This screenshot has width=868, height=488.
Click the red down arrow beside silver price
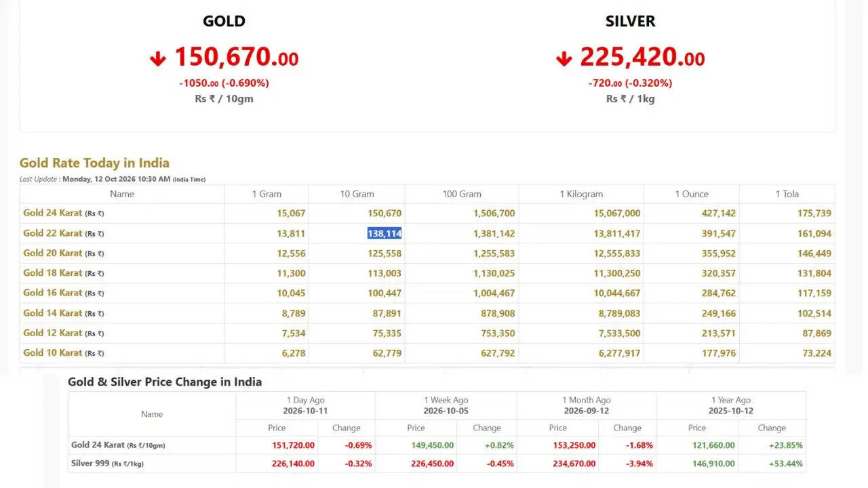[x=564, y=59]
